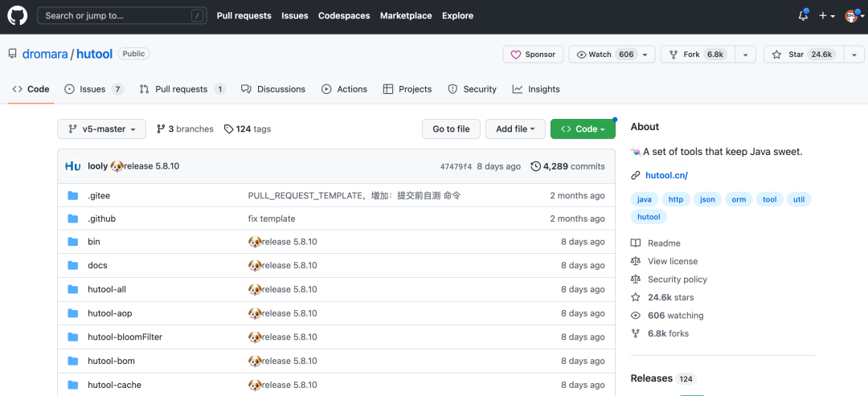Open the green Code dropdown
Image resolution: width=868 pixels, height=396 pixels.
(x=583, y=129)
